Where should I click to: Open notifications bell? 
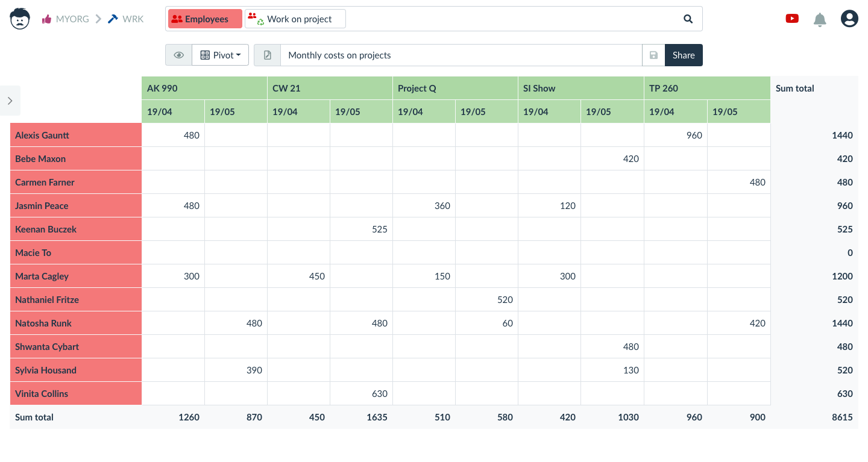click(820, 19)
